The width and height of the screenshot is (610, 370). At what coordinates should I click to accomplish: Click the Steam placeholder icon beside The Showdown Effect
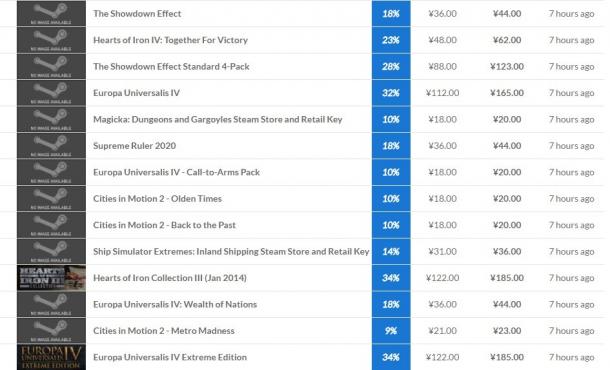coord(51,14)
